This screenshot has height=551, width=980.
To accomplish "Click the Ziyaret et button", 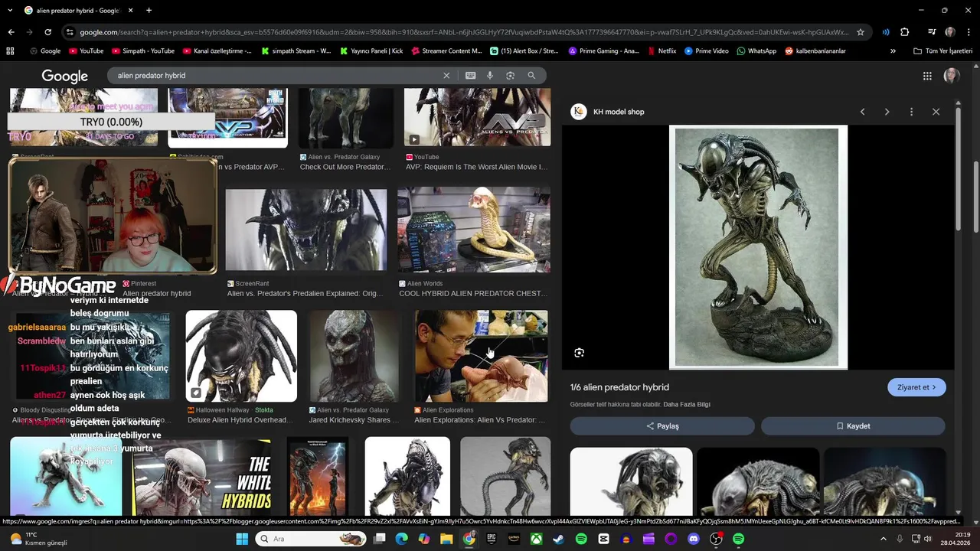I will pos(916,387).
